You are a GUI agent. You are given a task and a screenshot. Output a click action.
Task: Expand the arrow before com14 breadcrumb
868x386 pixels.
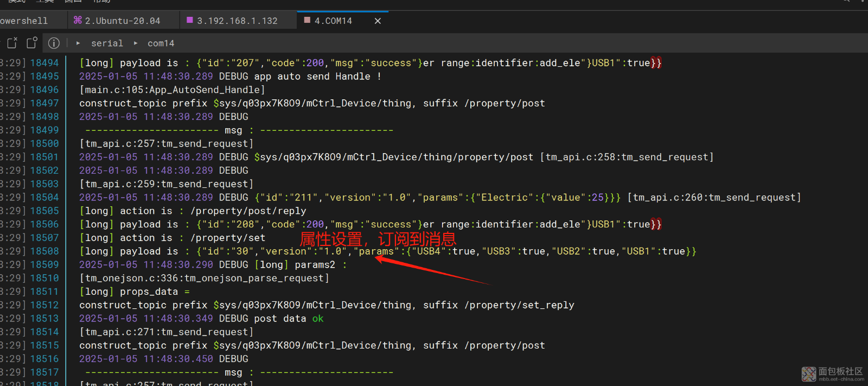tap(136, 43)
